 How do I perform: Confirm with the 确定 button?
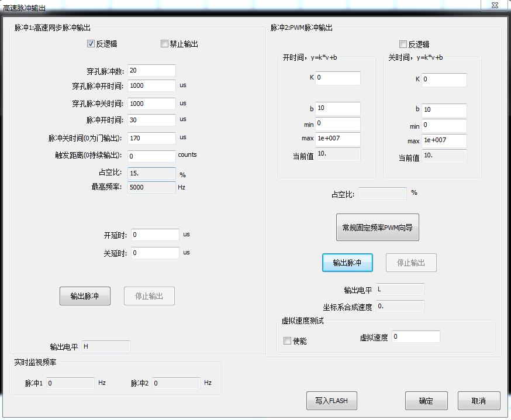426,401
